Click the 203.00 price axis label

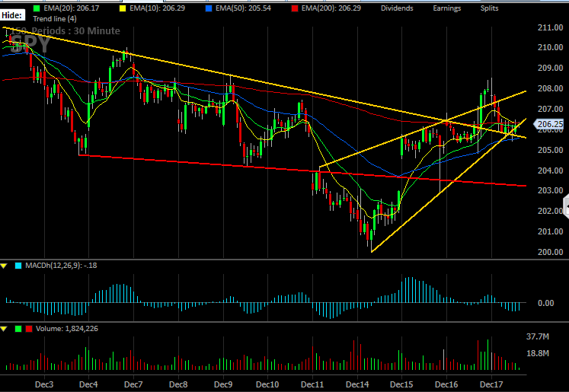click(x=550, y=190)
